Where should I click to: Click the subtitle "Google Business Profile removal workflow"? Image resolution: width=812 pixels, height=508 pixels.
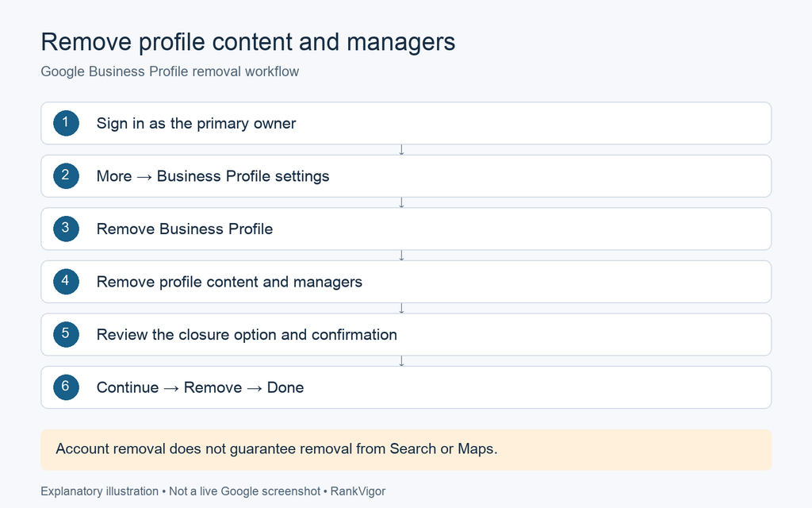170,71
